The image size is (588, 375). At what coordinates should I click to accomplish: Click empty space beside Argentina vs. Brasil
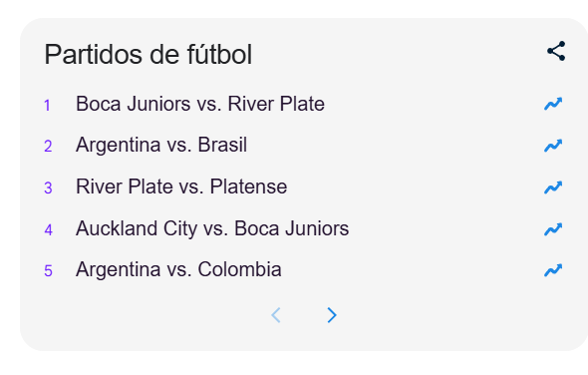[x=394, y=146]
